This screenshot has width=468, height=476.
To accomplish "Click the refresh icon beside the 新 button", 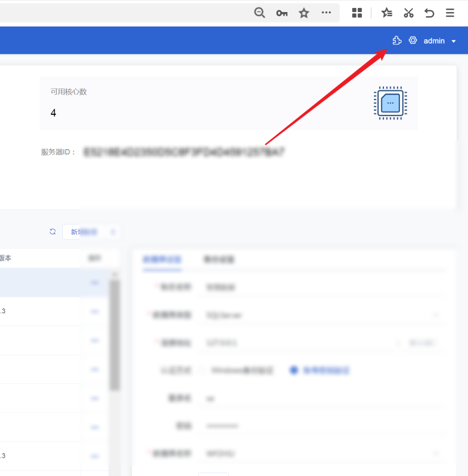I will coord(53,231).
